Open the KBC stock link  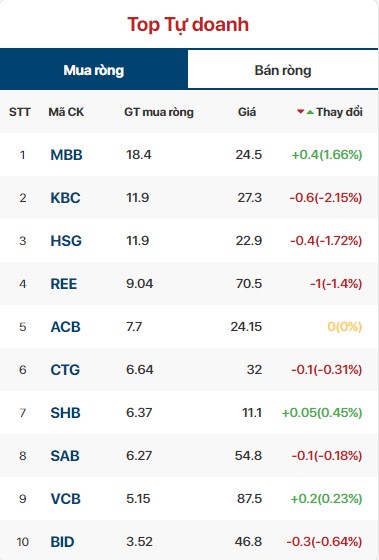tap(65, 198)
